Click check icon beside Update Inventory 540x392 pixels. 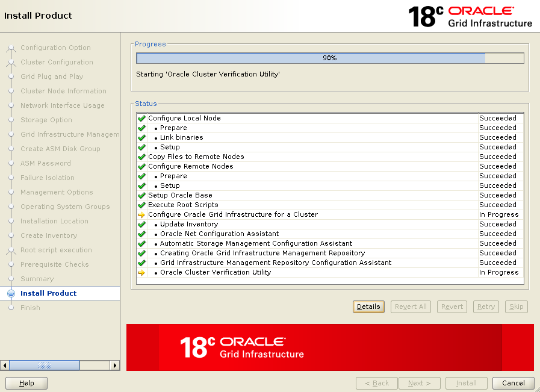141,224
